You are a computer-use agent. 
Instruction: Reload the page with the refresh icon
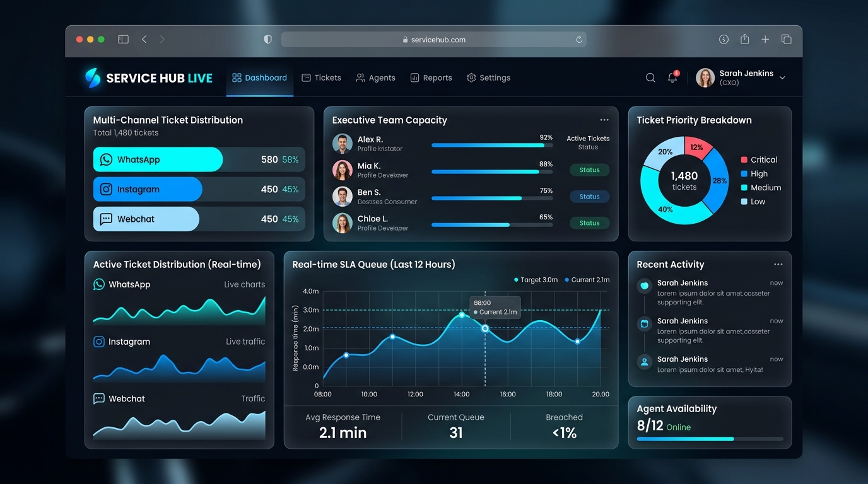click(578, 40)
